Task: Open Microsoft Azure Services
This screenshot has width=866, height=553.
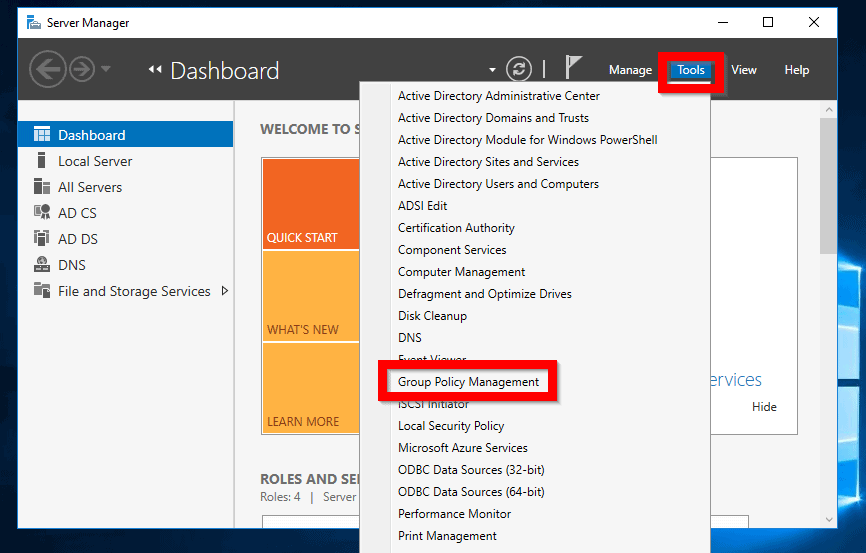Action: pyautogui.click(x=463, y=448)
